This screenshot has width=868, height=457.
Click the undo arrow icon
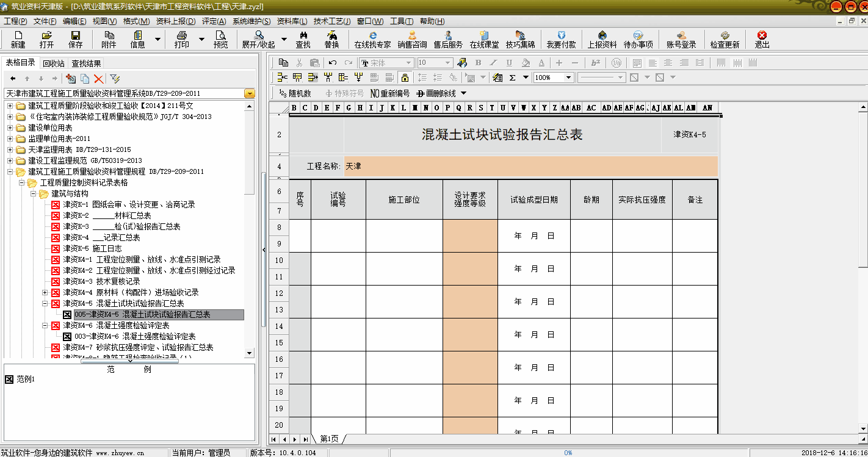click(333, 63)
